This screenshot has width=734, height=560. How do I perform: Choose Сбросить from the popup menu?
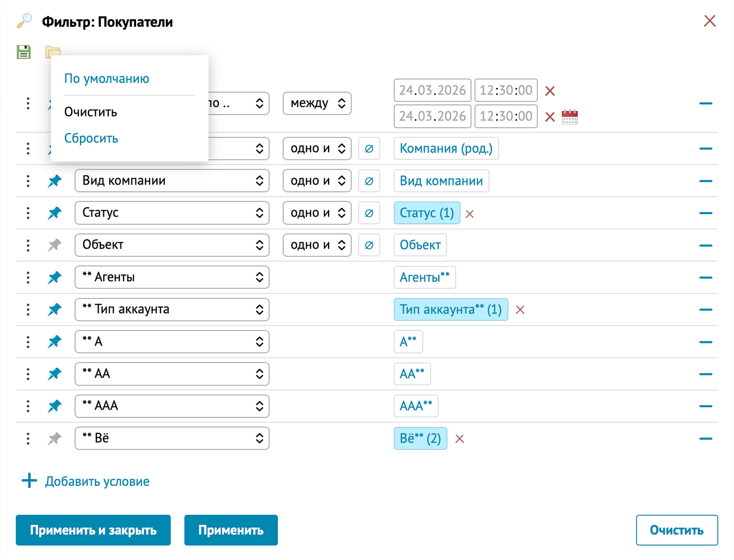click(91, 138)
